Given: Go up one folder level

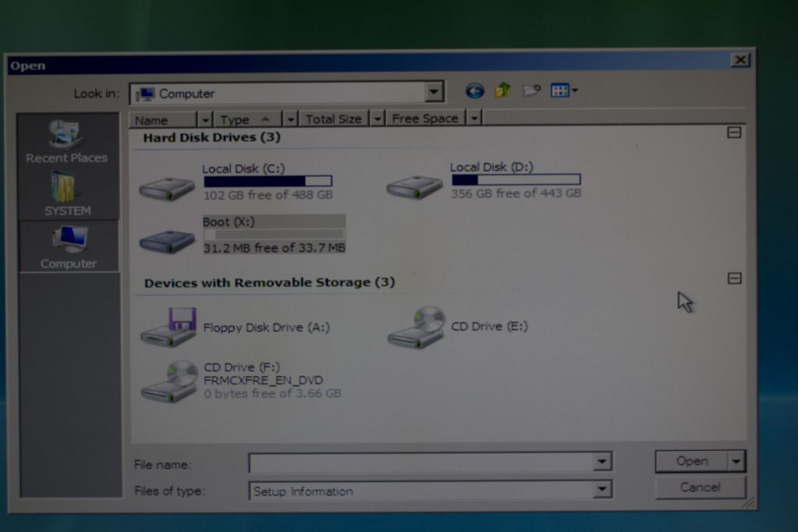Looking at the screenshot, I should point(502,91).
